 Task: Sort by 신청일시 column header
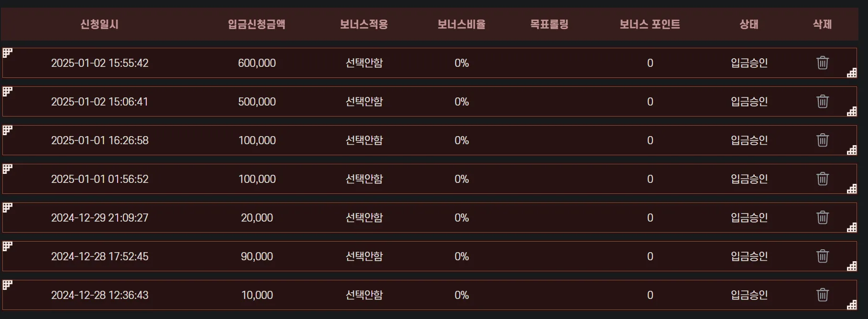click(99, 24)
